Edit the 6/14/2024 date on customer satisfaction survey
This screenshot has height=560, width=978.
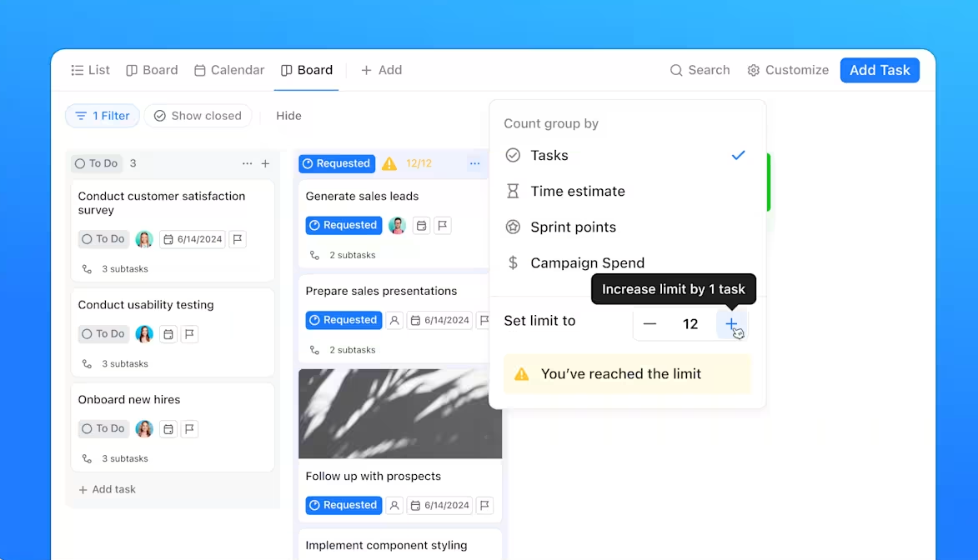(193, 239)
